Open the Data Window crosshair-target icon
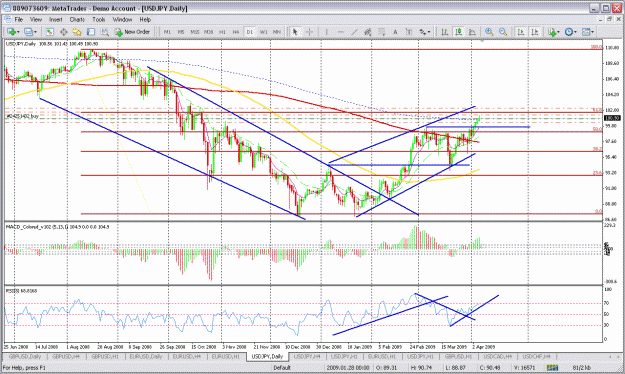Viewport: 625px width, 374px height. click(x=63, y=32)
